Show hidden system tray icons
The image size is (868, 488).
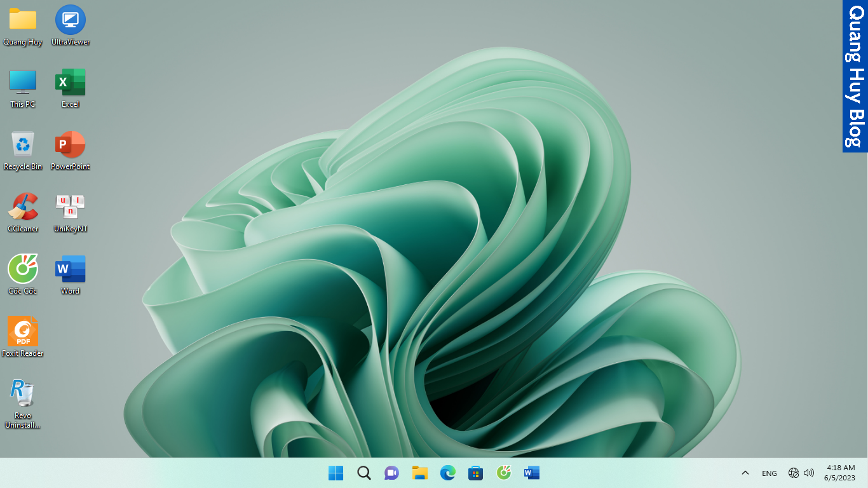coord(745,473)
